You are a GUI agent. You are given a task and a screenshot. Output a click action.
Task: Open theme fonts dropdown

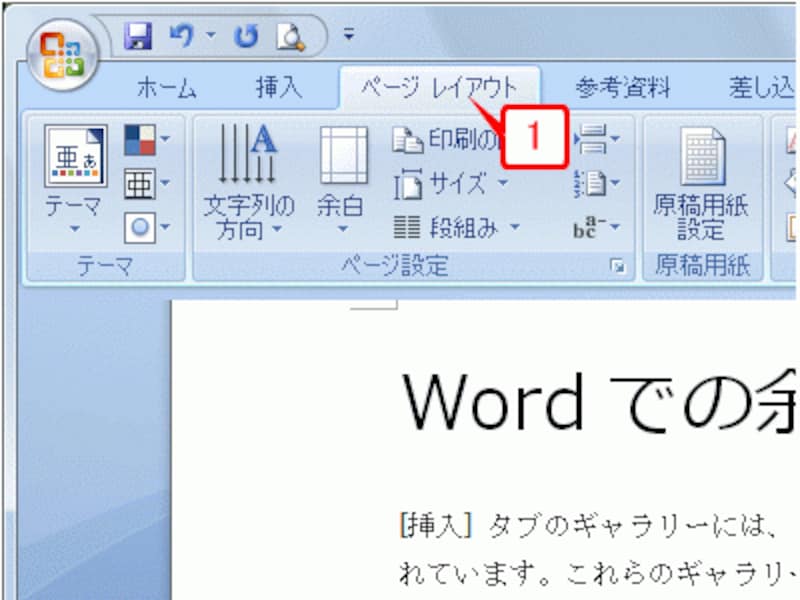coord(146,184)
